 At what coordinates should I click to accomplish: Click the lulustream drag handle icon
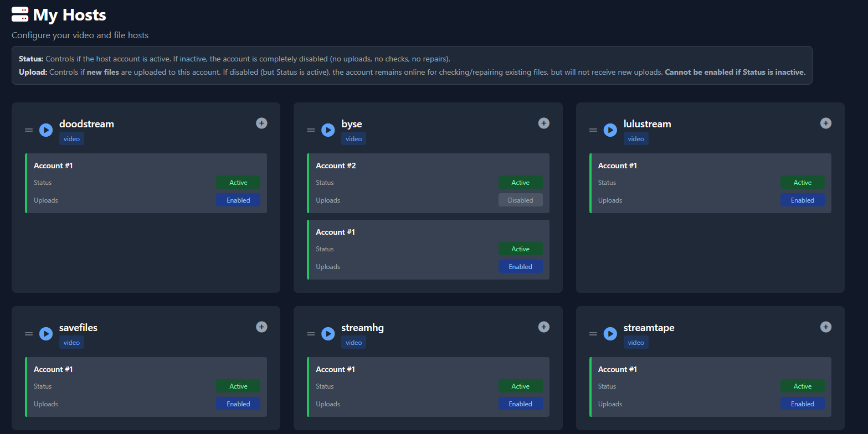pos(593,130)
